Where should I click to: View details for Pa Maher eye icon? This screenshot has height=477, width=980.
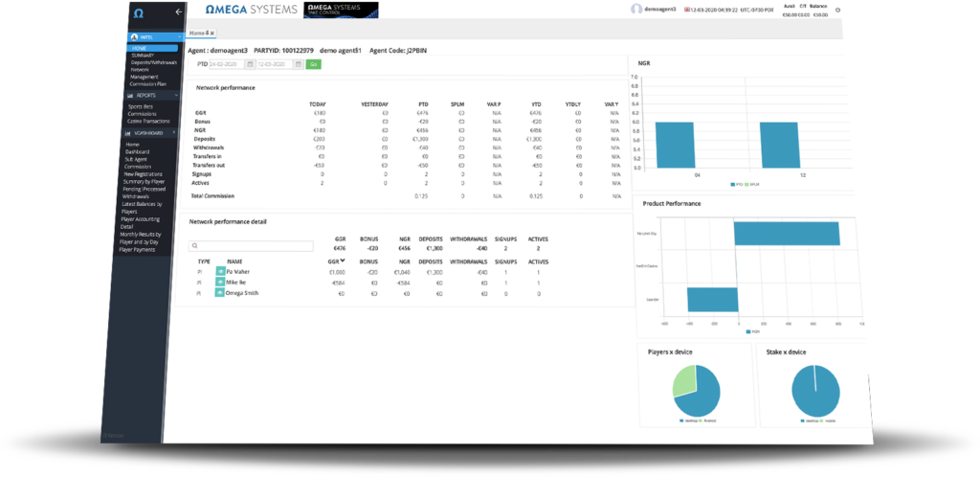[x=220, y=271]
